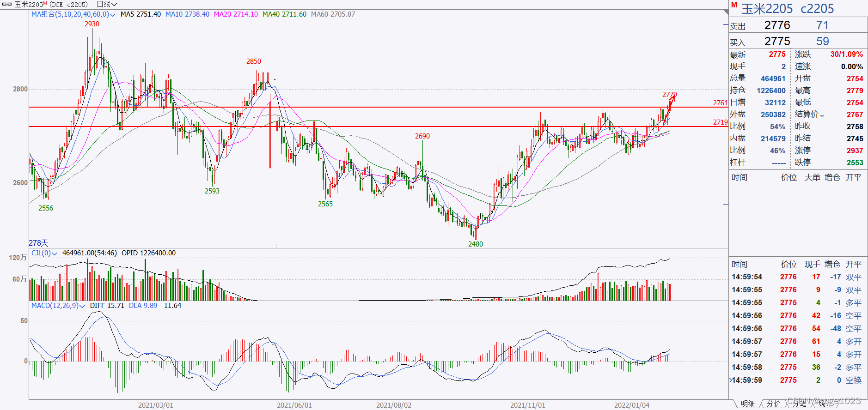
Task: Click the 涨跌 30/1.09% value
Action: 846,54
